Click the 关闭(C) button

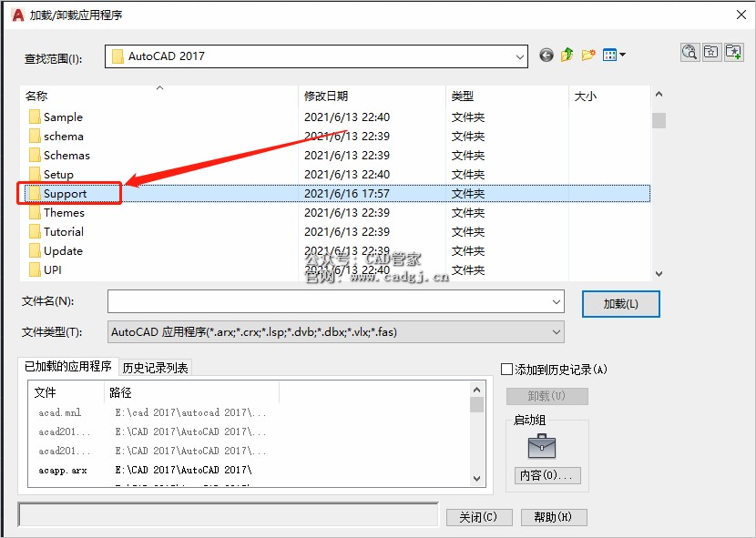pyautogui.click(x=479, y=517)
